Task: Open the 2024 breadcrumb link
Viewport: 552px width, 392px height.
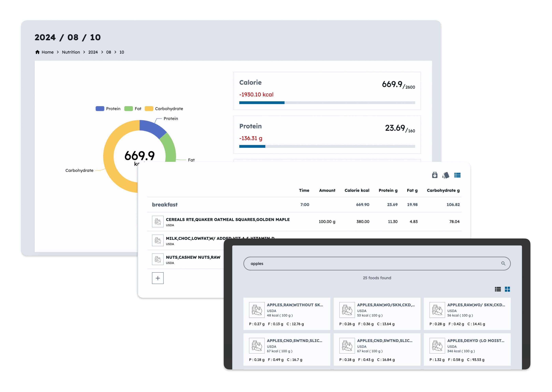Action: 93,52
